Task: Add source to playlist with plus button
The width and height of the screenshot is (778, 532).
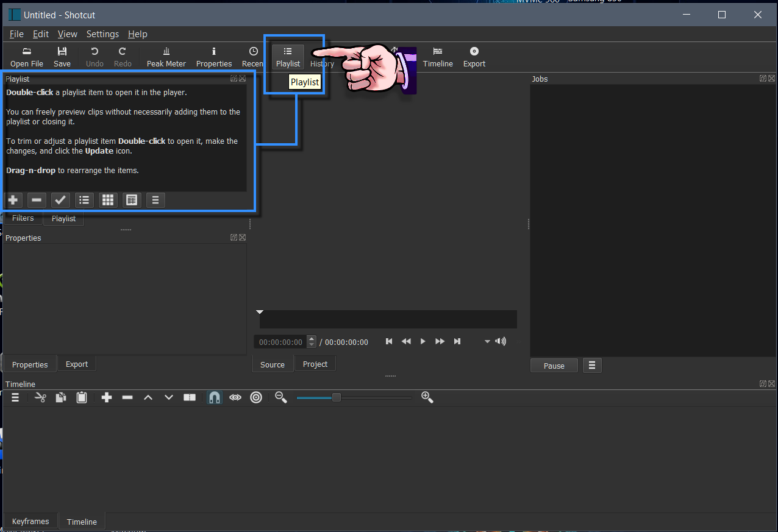Action: [x=13, y=200]
